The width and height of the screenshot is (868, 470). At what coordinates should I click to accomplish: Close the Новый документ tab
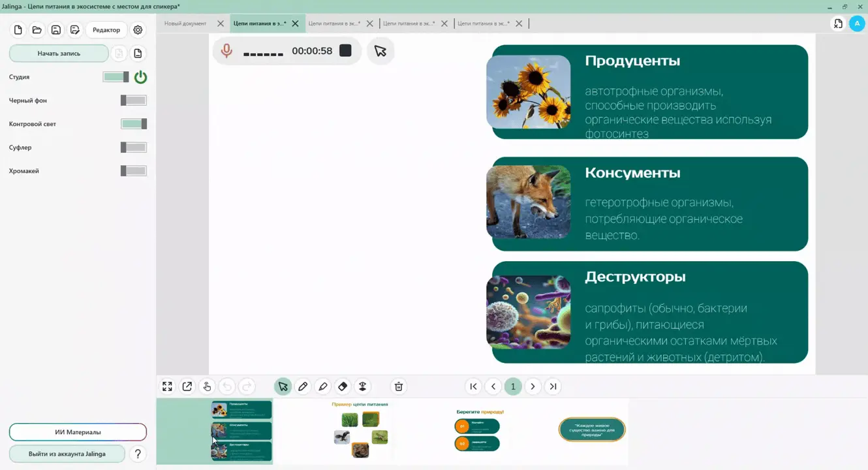point(221,23)
